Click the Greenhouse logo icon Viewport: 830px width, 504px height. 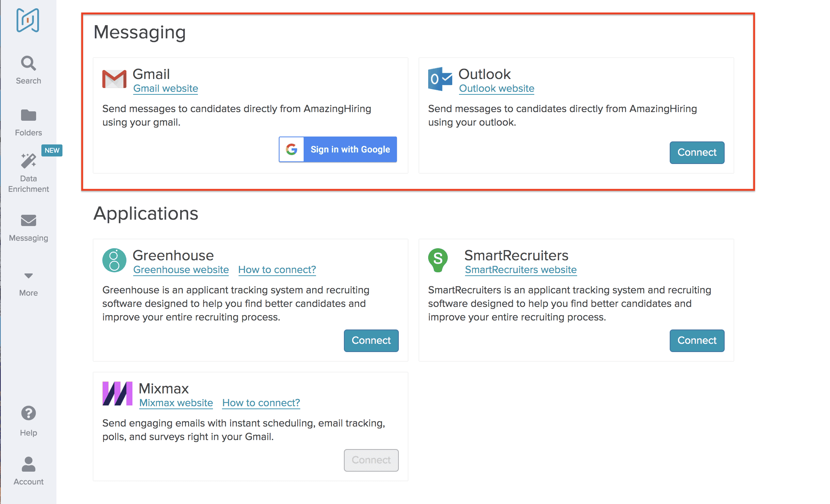pyautogui.click(x=114, y=260)
